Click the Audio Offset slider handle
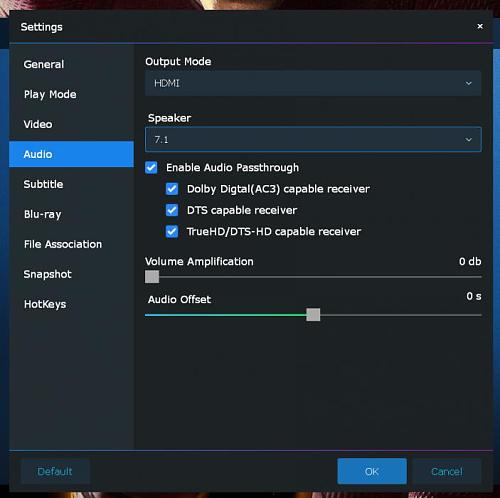500x498 pixels. click(x=313, y=315)
